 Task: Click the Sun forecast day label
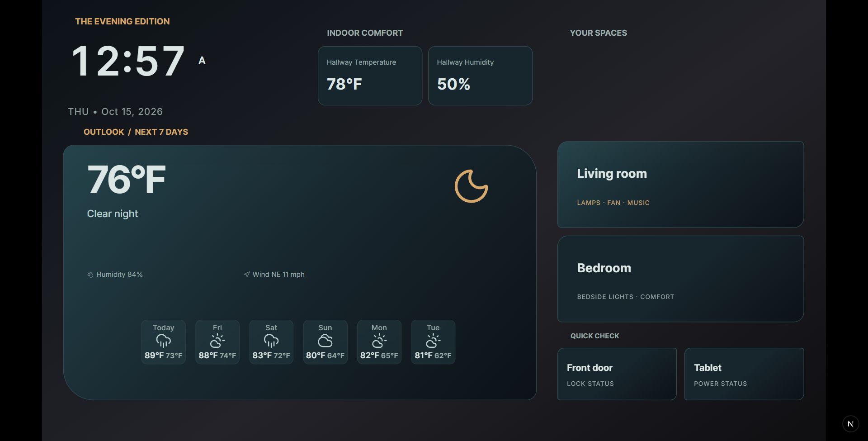(x=325, y=327)
